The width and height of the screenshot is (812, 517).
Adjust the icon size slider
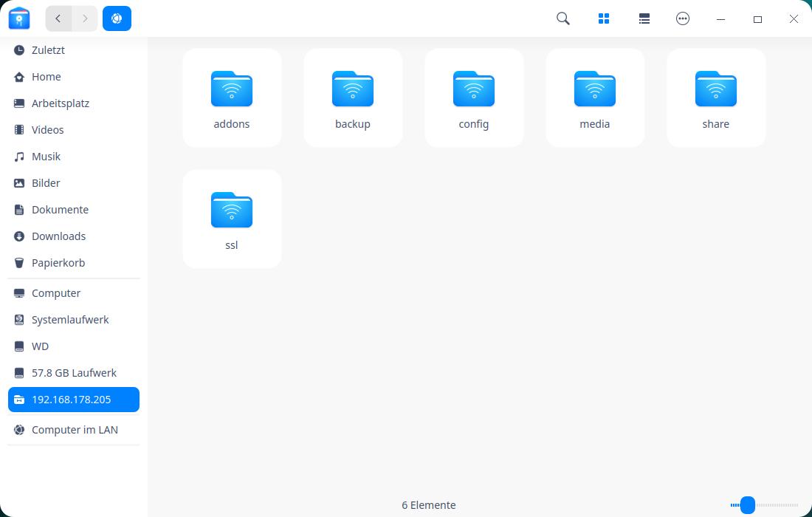pyautogui.click(x=748, y=505)
